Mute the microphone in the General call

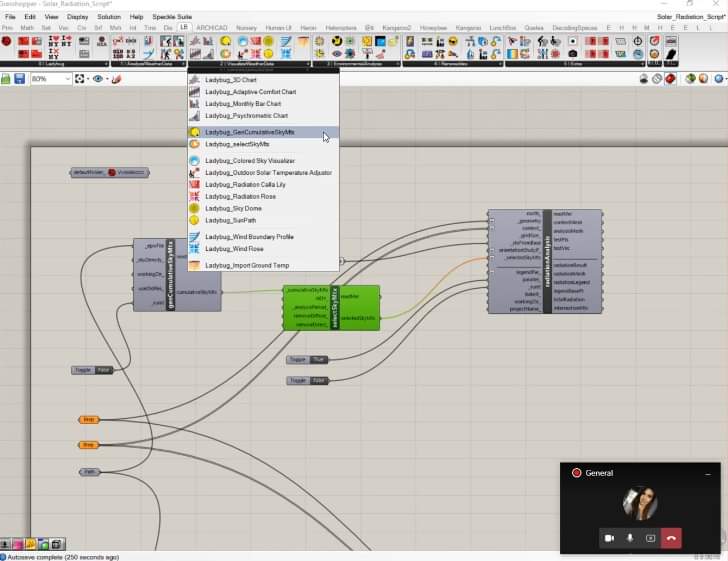coord(630,538)
